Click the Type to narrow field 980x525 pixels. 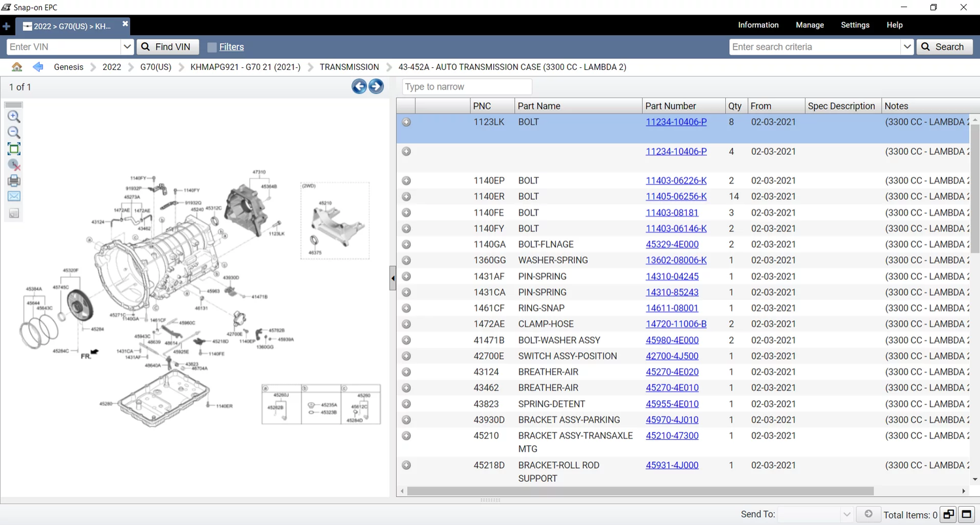466,87
